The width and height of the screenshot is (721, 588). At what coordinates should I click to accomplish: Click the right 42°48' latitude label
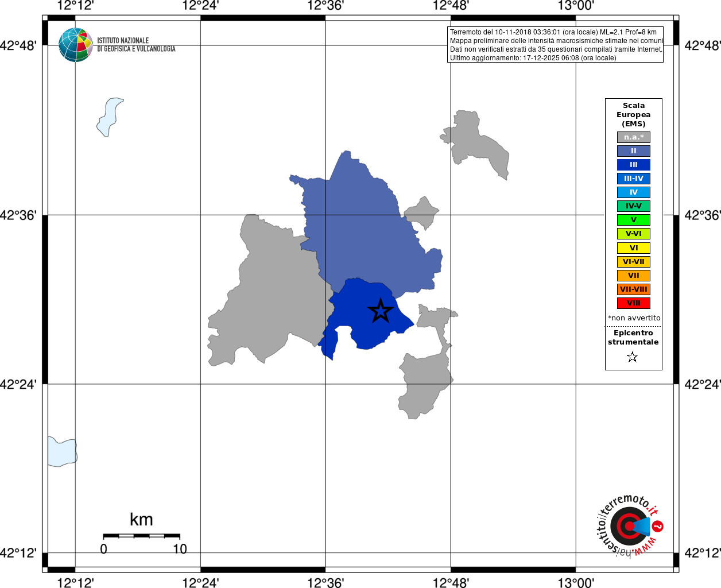(702, 45)
